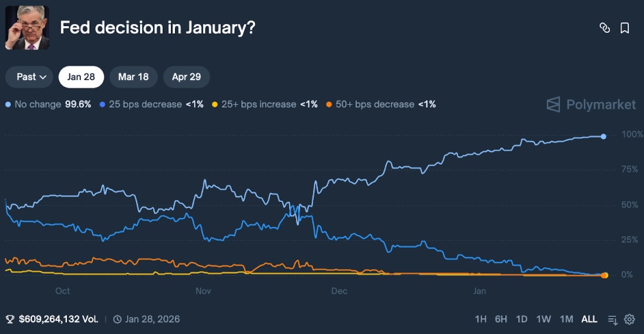This screenshot has height=334, width=644.
Task: Click the trophy volume icon
Action: [10, 319]
